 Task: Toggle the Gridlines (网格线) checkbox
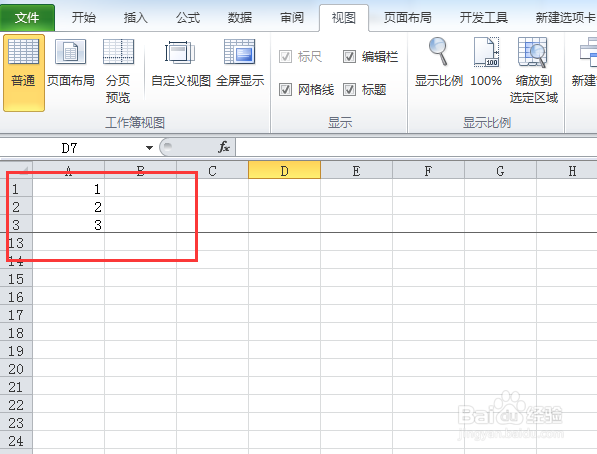tap(285, 90)
